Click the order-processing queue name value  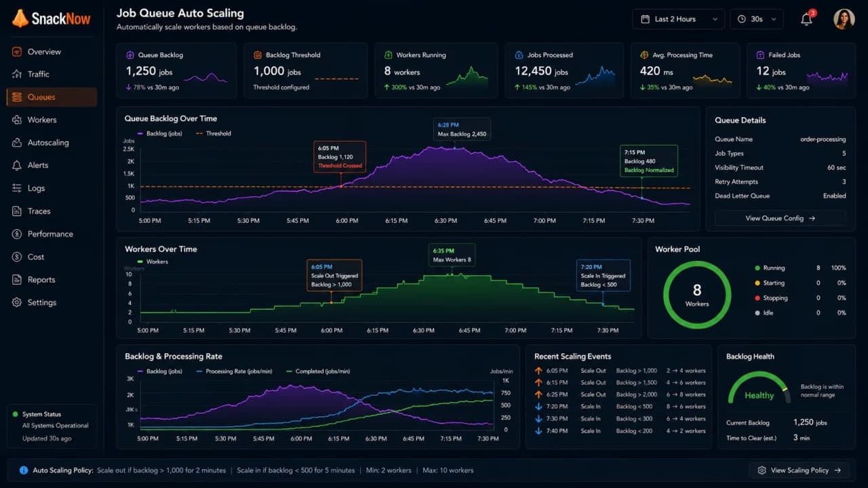point(823,139)
